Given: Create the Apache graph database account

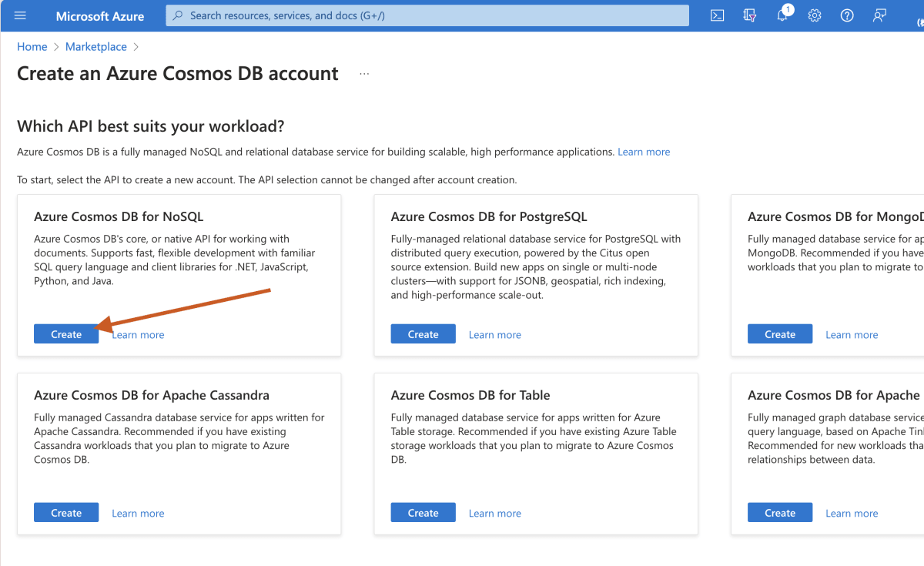Looking at the screenshot, I should [780, 513].
